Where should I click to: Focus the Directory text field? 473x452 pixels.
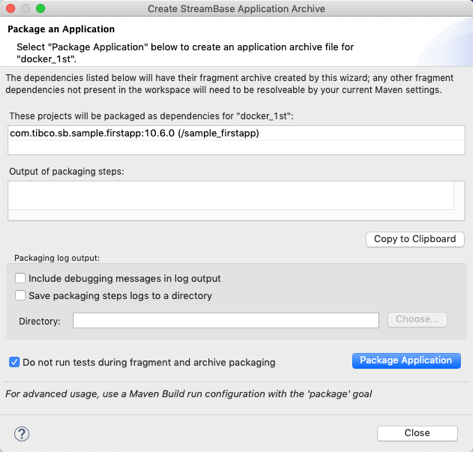pyautogui.click(x=226, y=320)
